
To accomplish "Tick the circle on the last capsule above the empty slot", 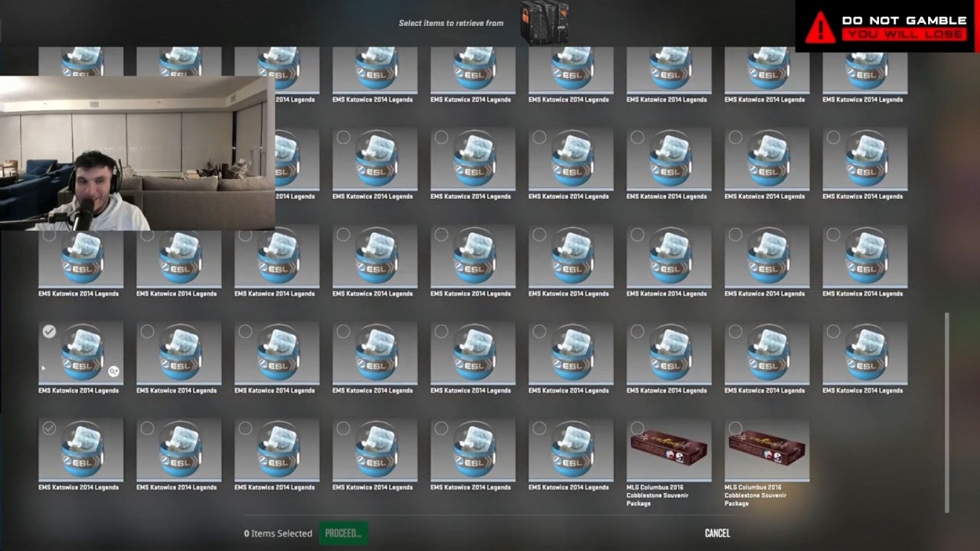I will 833,331.
